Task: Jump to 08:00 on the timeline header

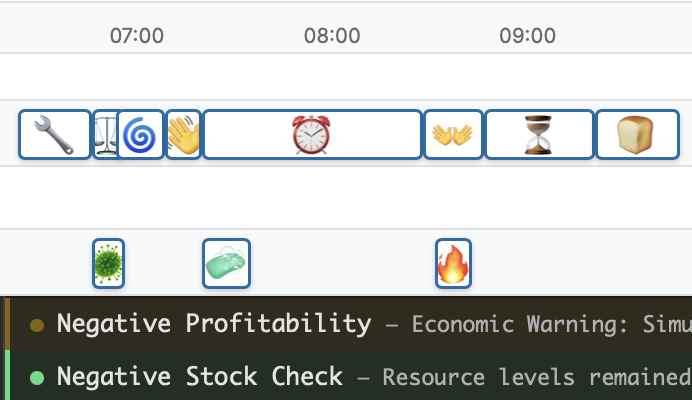Action: click(332, 36)
